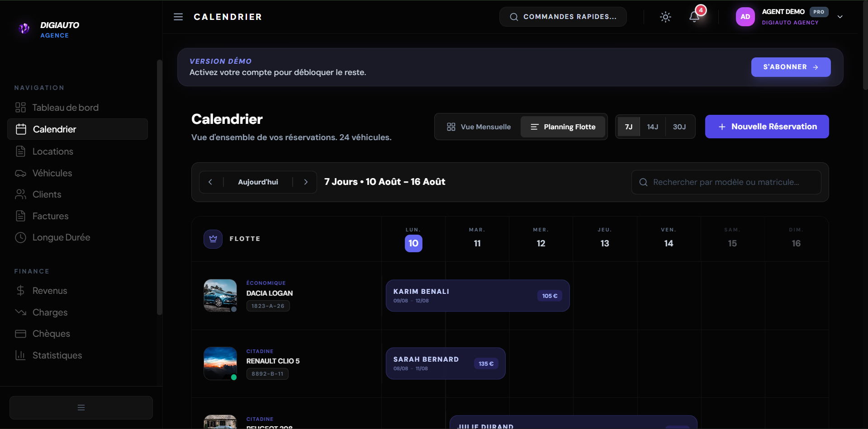The height and width of the screenshot is (429, 868).
Task: Select the 30J range option
Action: point(679,127)
